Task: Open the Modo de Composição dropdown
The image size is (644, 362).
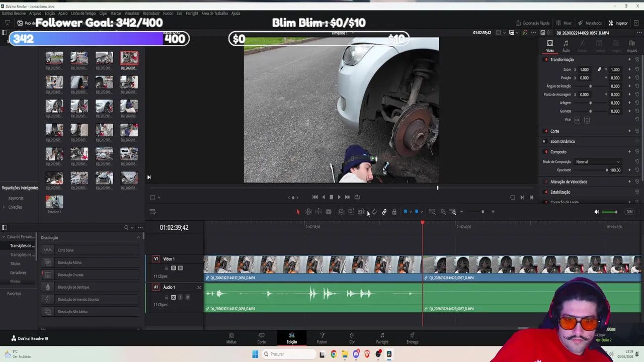Action: tap(598, 162)
